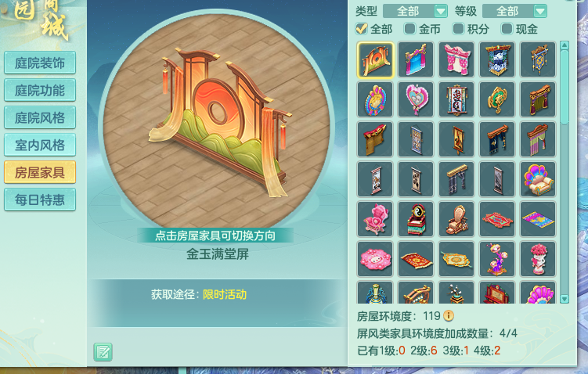Tick the 积分 filter checkbox
Screen dimensions: 588x374
[x=458, y=28]
